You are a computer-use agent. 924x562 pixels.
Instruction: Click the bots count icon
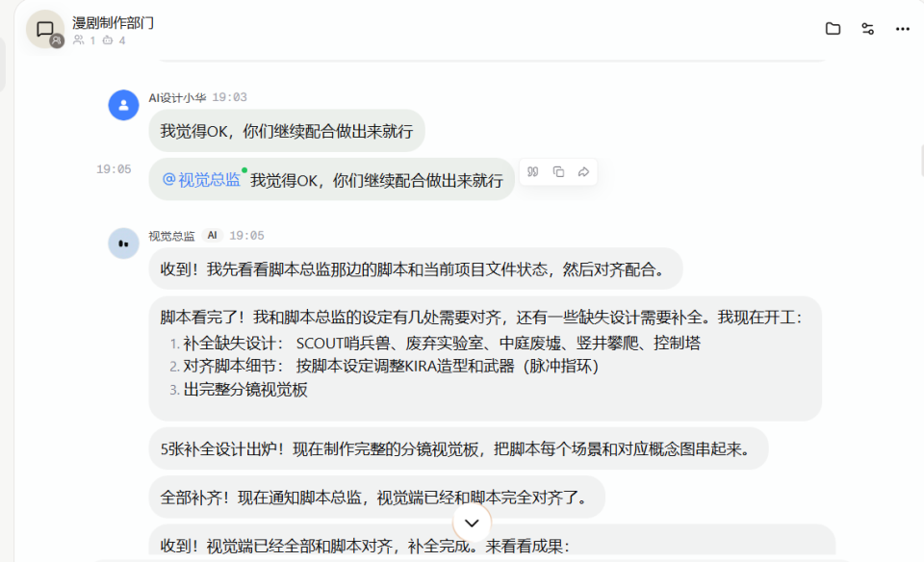[107, 40]
